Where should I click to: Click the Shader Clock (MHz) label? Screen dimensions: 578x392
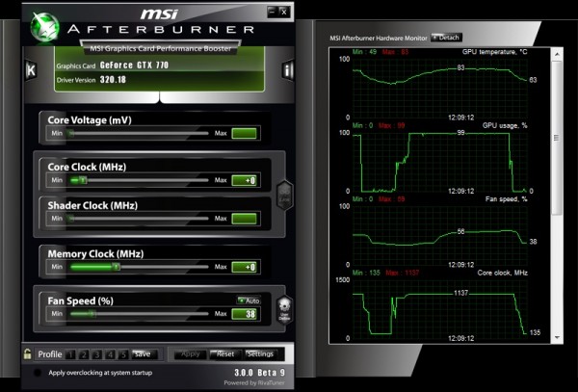(x=92, y=205)
